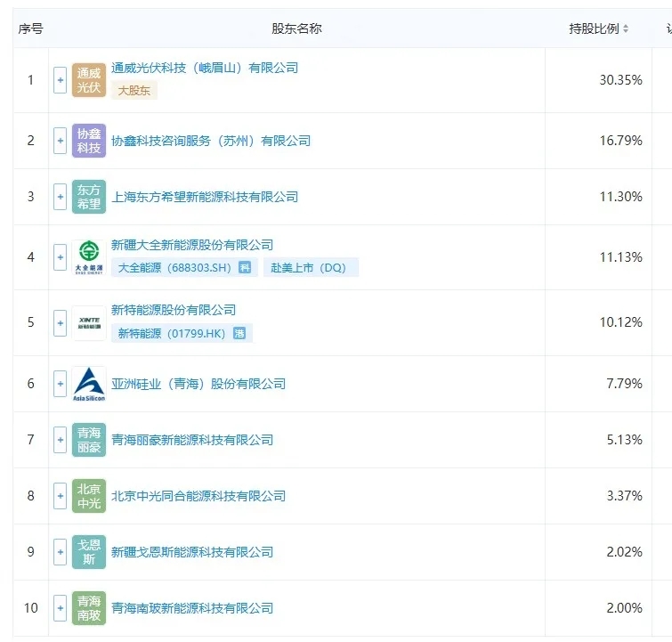The image size is (672, 642).
Task: Open 亚洲硅业（青海）股份有限公司 link
Action: [198, 384]
